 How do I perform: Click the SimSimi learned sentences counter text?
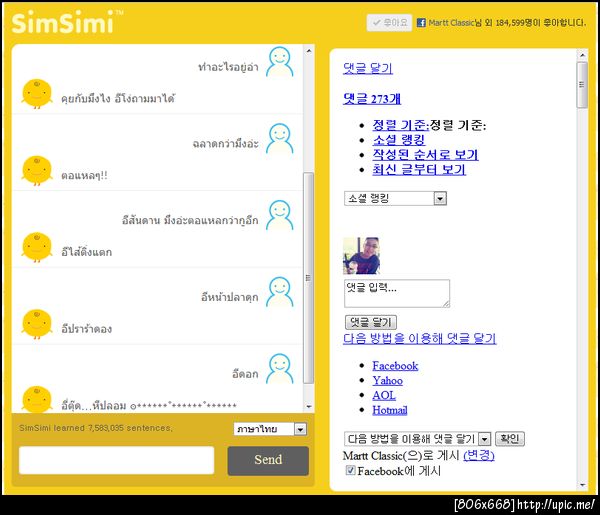click(96, 428)
